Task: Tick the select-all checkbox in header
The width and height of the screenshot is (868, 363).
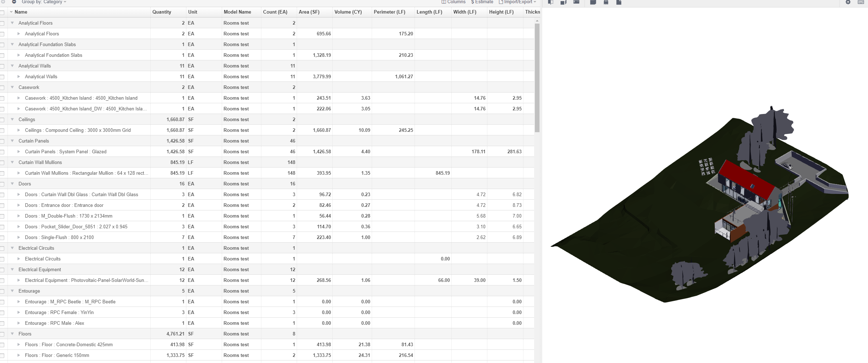Action: 2,13
